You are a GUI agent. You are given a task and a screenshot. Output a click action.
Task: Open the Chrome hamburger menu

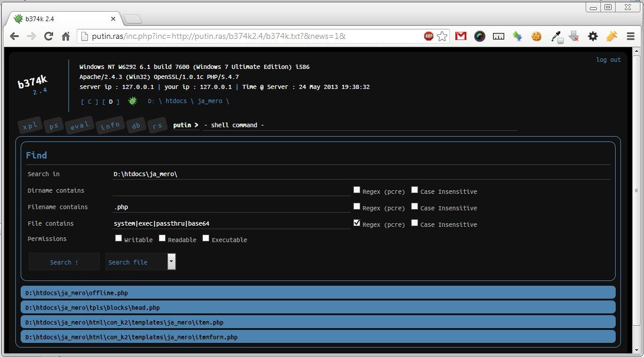[x=630, y=36]
